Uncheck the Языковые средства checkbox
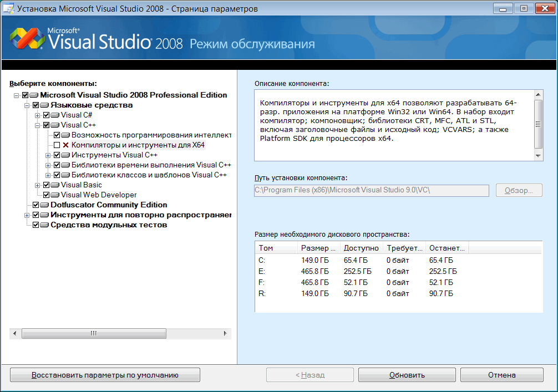The width and height of the screenshot is (558, 392). tap(36, 105)
